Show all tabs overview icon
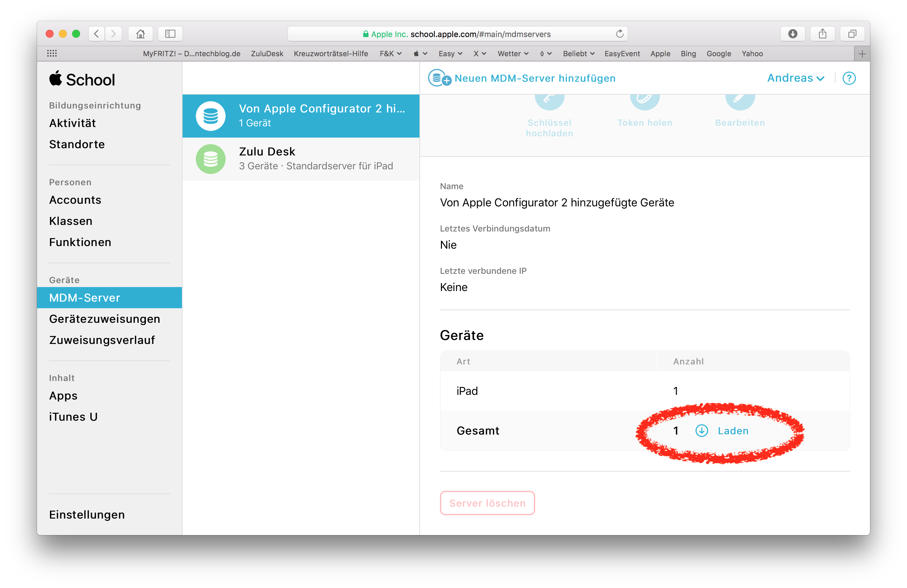 [852, 34]
